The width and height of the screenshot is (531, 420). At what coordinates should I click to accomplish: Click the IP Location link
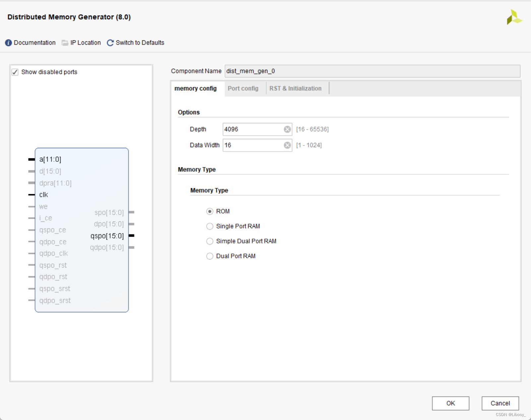coord(86,43)
